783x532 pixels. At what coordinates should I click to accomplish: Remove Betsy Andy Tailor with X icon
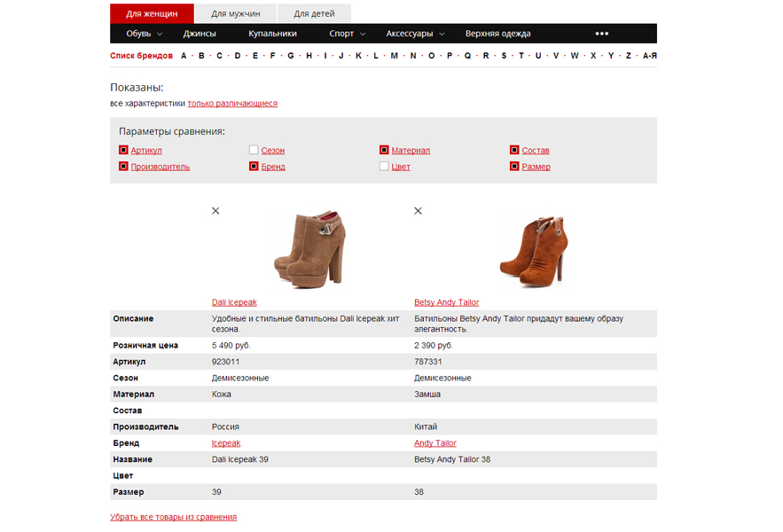point(418,211)
